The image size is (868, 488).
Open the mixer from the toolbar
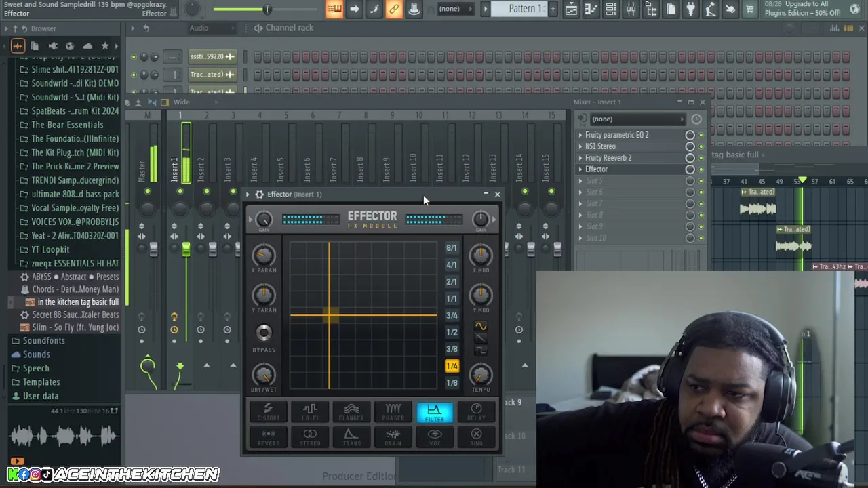(x=631, y=9)
